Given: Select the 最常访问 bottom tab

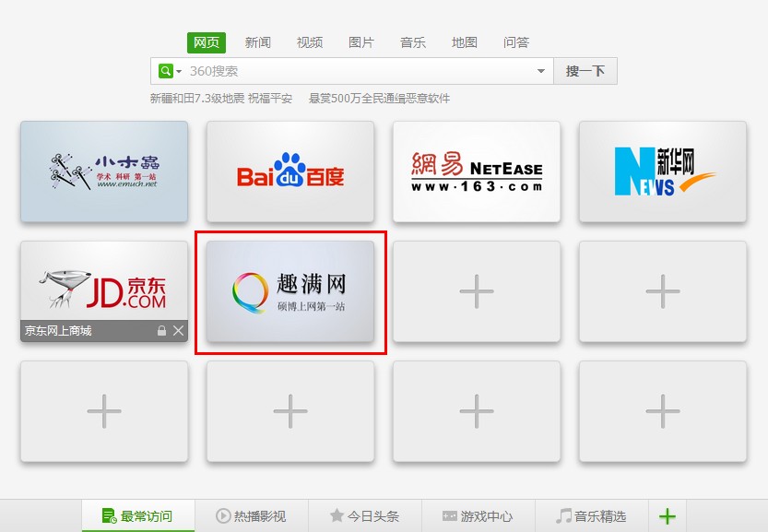Looking at the screenshot, I should click(x=138, y=515).
